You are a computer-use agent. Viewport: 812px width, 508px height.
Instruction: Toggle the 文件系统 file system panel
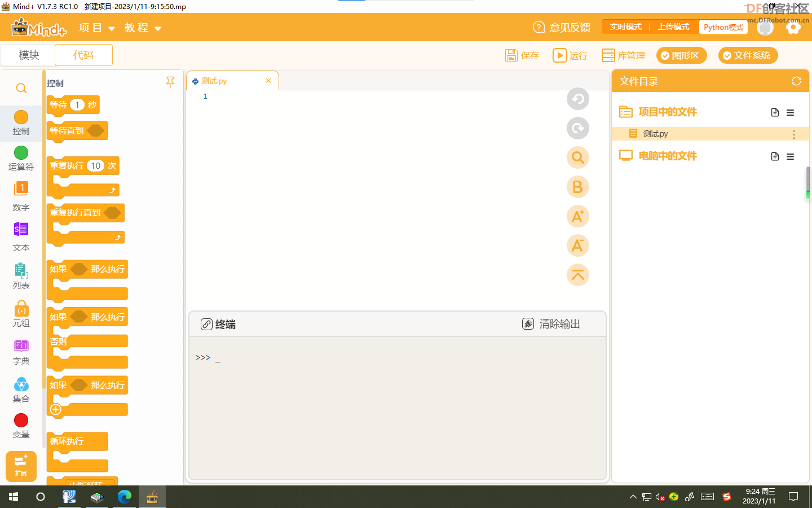(748, 55)
